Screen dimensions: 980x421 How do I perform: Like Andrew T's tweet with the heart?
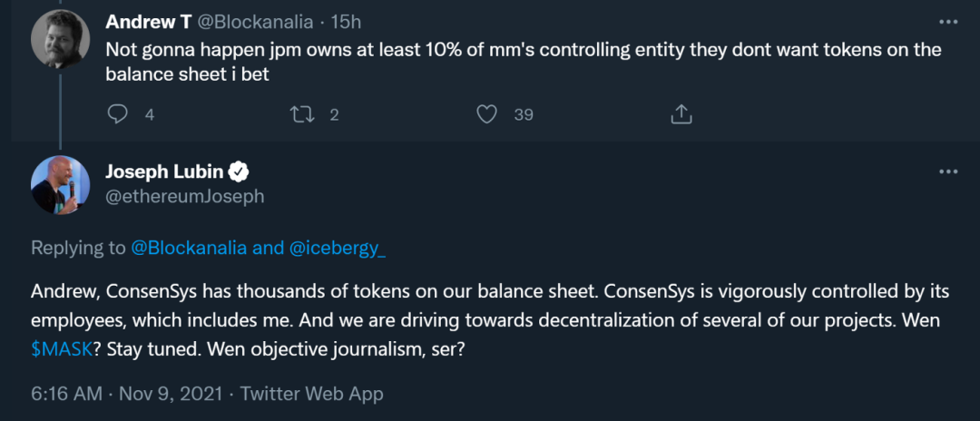pyautogui.click(x=487, y=114)
